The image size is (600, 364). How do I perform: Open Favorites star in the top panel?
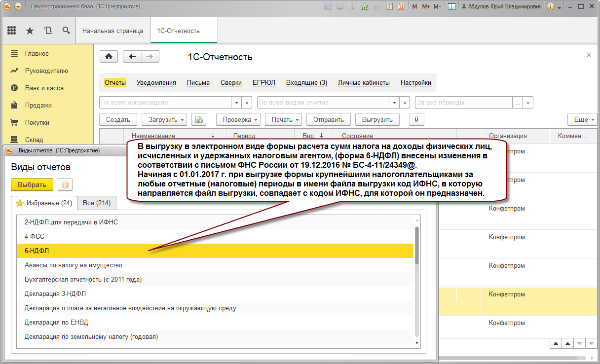tap(30, 31)
